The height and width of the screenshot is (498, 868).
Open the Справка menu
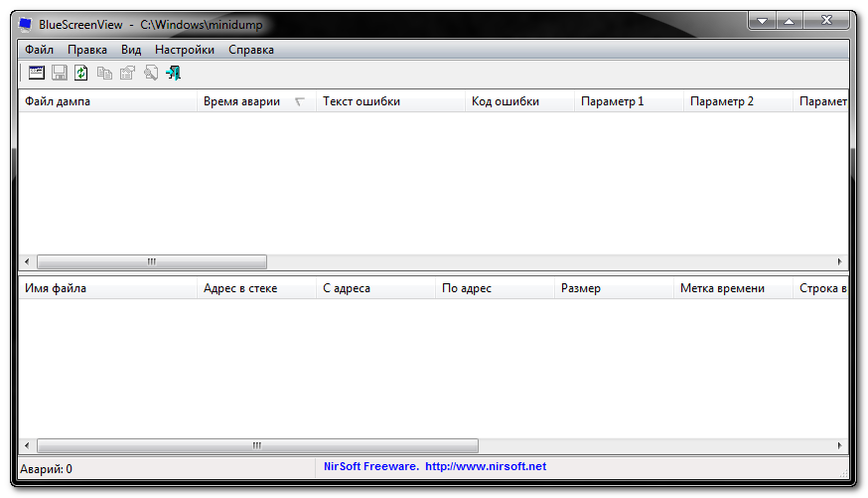pos(251,49)
